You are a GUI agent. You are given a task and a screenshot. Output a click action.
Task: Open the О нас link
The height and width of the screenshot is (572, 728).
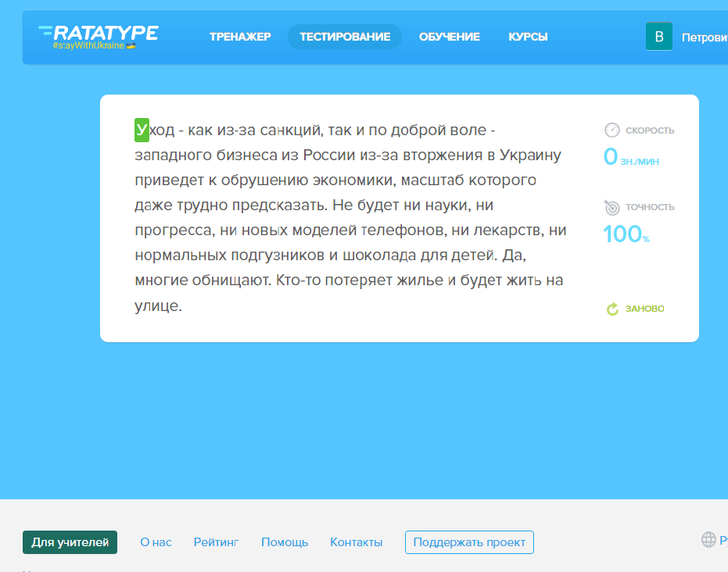click(156, 542)
